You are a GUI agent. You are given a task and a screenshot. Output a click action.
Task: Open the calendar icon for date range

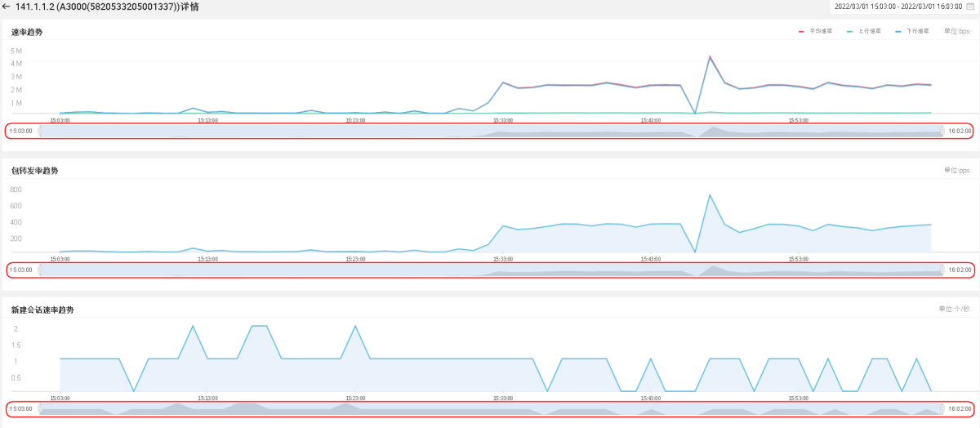pyautogui.click(x=969, y=7)
